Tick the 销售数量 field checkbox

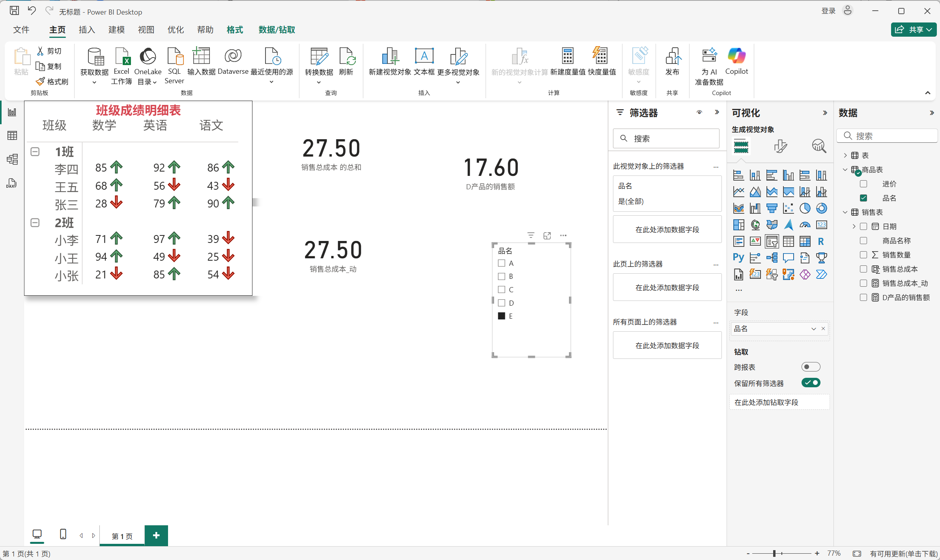863,255
